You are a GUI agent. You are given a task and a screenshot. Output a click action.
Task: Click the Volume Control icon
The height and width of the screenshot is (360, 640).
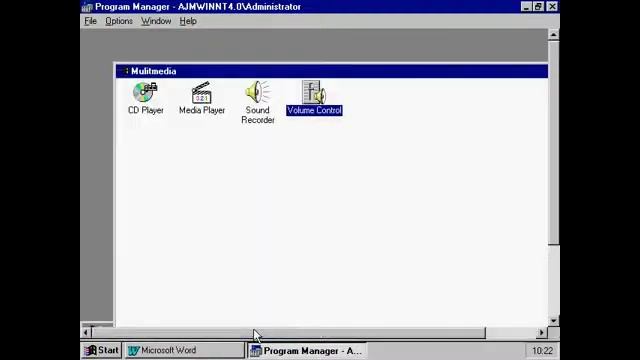313,92
